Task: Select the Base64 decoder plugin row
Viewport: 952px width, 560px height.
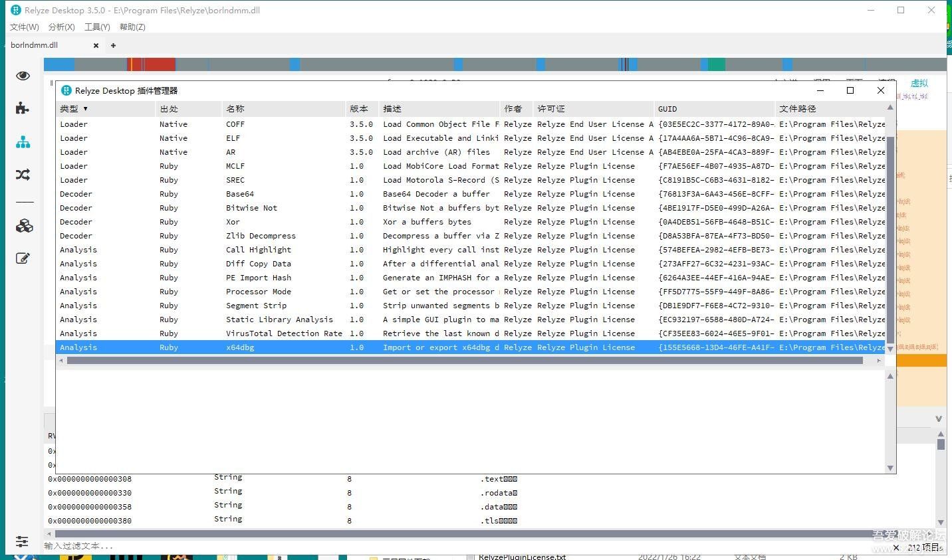Action: pyautogui.click(x=471, y=194)
